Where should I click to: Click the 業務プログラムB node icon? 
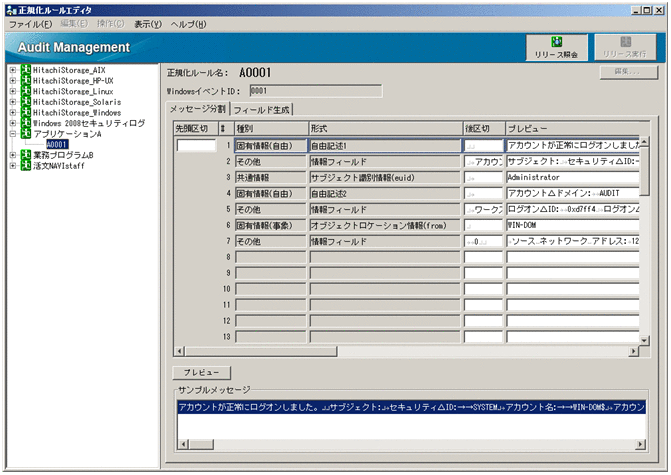point(25,155)
